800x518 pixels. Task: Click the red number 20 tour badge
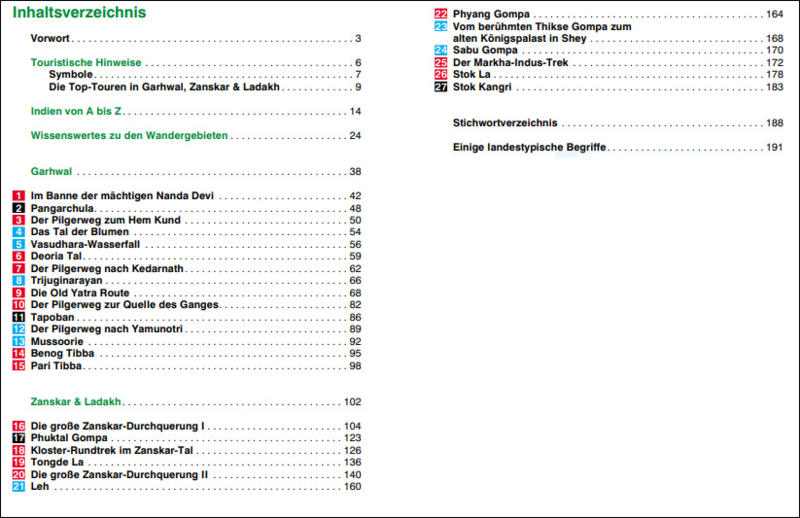point(18,475)
